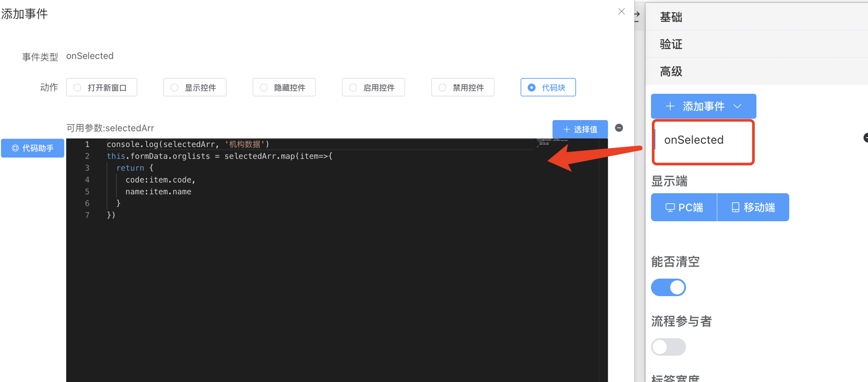Disable the 能否清空 toggle switch
Image resolution: width=868 pixels, height=382 pixels.
(668, 287)
